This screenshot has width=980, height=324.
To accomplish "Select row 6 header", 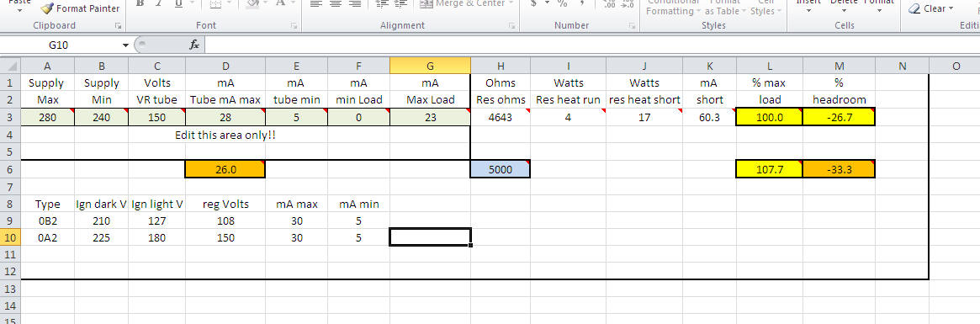I will click(x=10, y=169).
